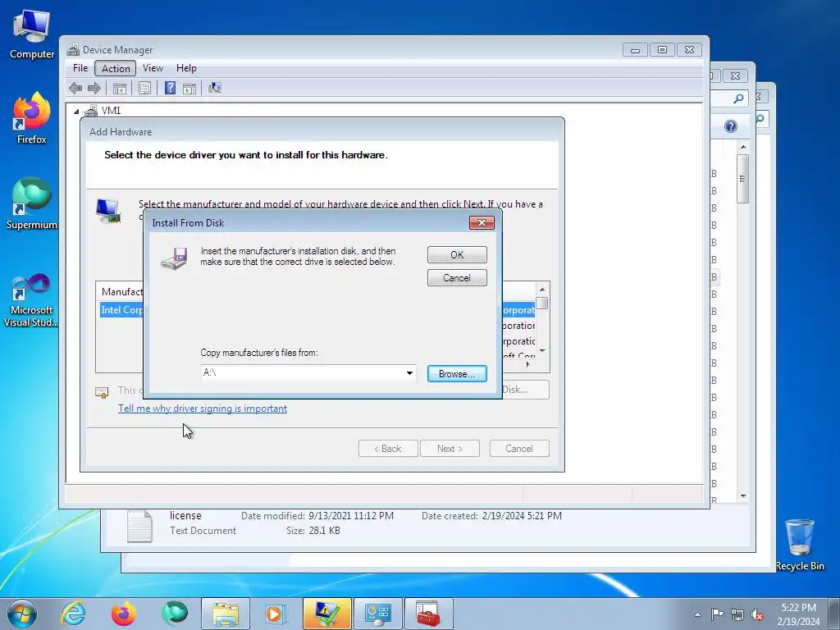Select the VM1 computer node
This screenshot has height=630, width=840.
pos(111,111)
